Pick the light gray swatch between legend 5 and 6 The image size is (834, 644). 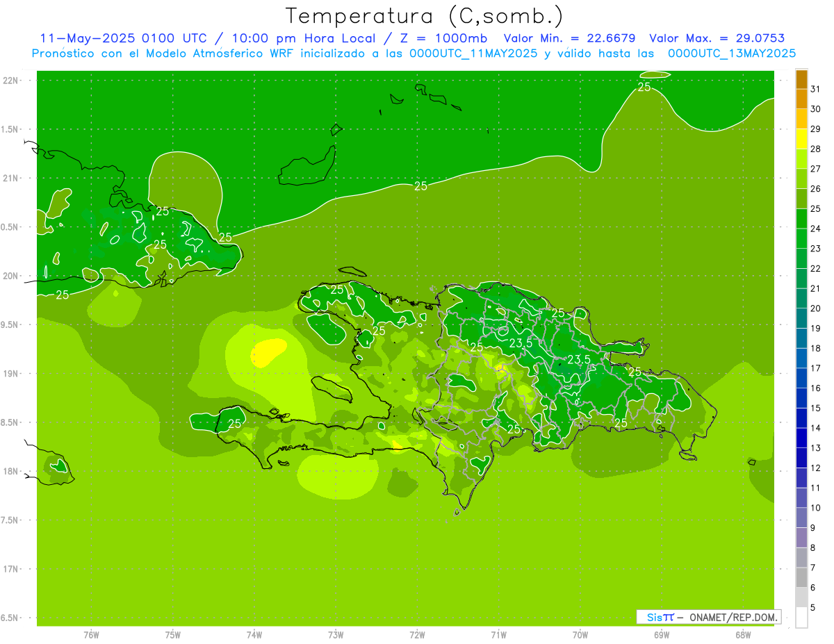[x=802, y=597]
